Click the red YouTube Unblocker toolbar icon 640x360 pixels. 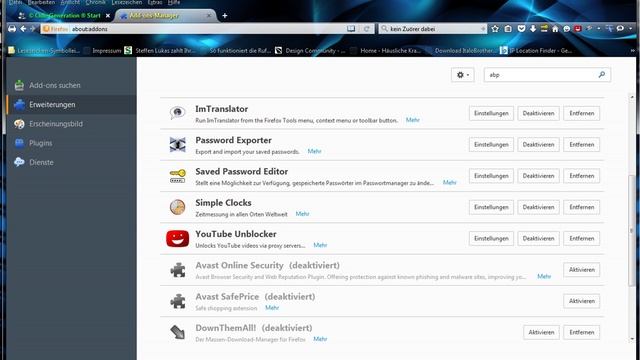(578, 29)
